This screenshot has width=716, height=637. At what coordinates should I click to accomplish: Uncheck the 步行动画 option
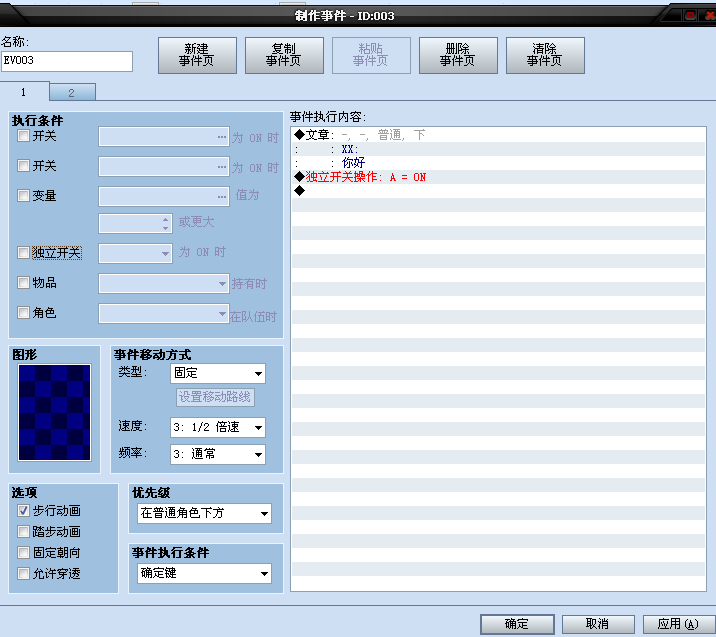[23, 511]
